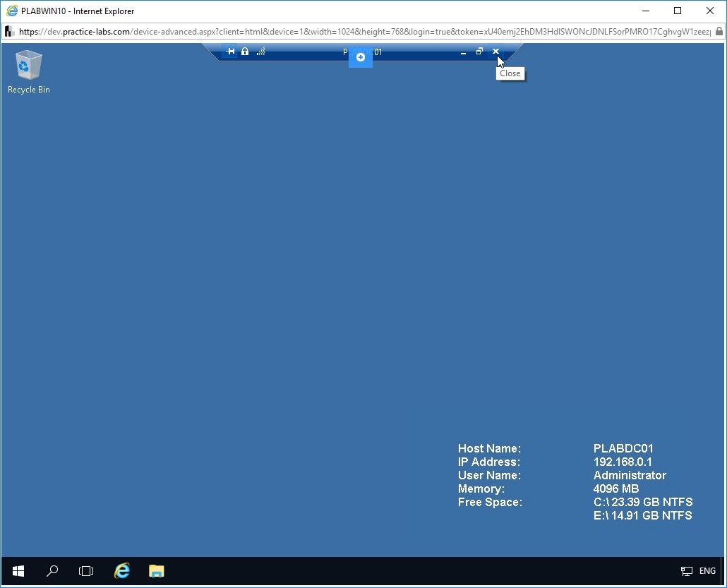Close the PLABDC01 remote session
727x588 pixels.
click(x=495, y=52)
